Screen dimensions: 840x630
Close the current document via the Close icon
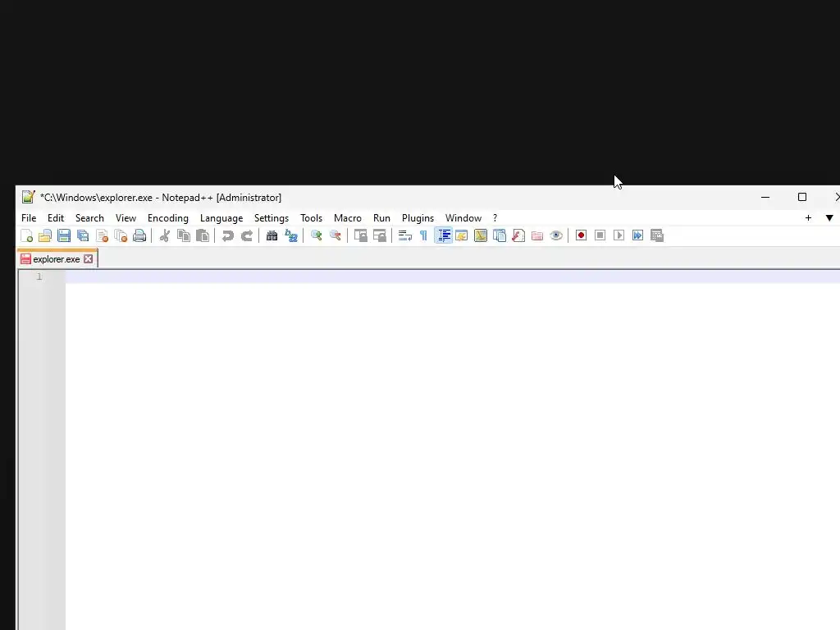pos(102,235)
